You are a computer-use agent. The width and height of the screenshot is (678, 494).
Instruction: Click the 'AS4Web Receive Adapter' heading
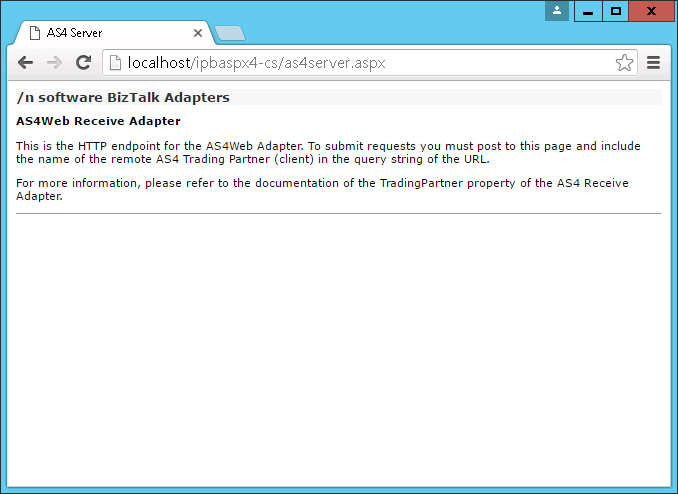click(98, 121)
